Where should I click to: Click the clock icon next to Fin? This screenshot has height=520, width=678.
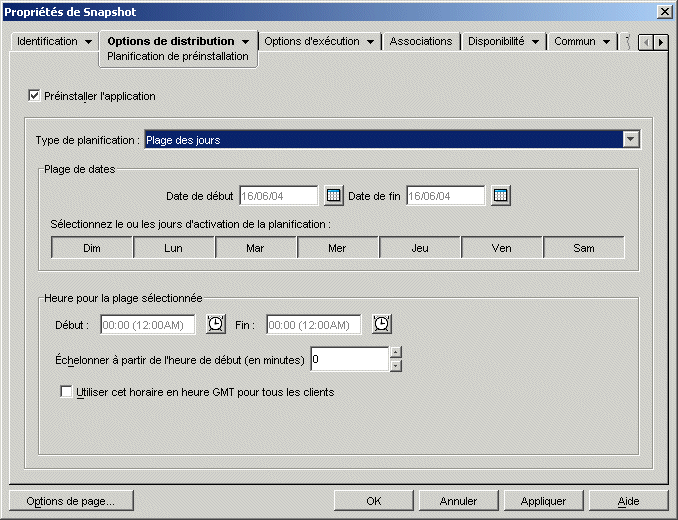point(381,324)
